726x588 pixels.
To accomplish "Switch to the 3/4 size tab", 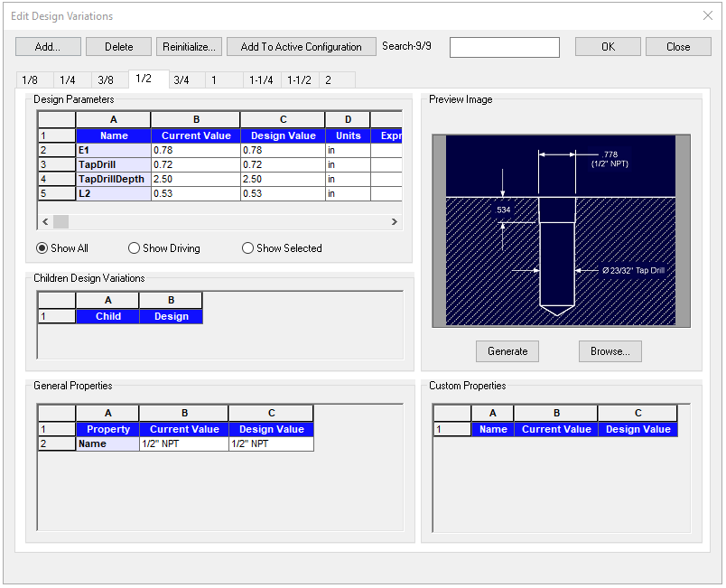I will pyautogui.click(x=181, y=80).
